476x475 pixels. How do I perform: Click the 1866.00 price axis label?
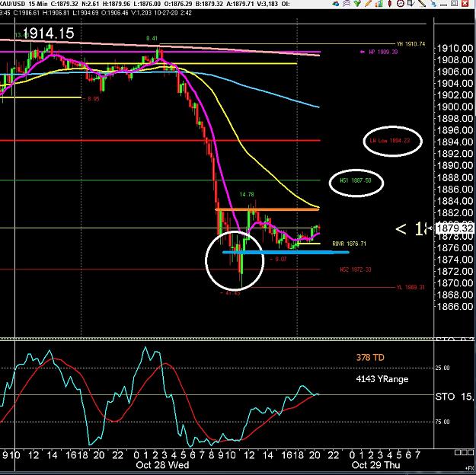pyautogui.click(x=455, y=306)
